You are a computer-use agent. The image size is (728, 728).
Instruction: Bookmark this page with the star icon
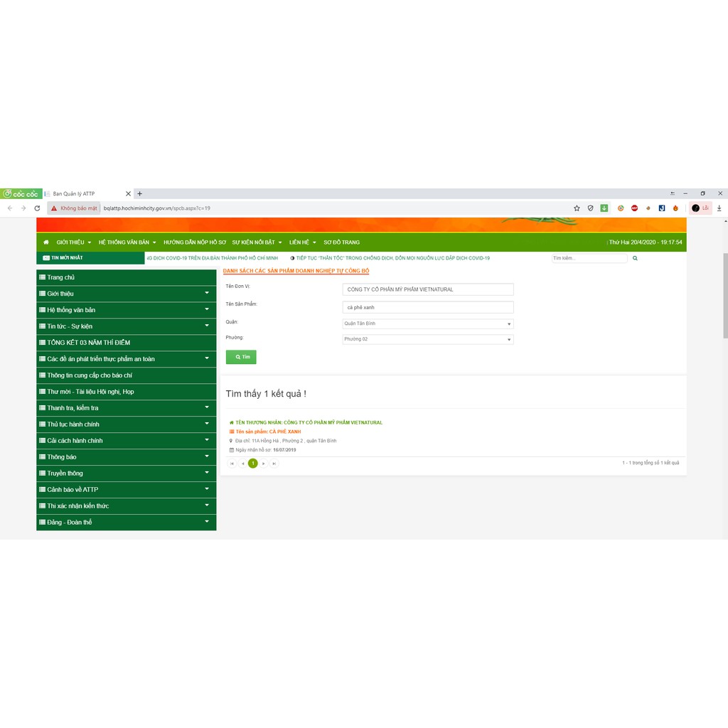pos(577,208)
